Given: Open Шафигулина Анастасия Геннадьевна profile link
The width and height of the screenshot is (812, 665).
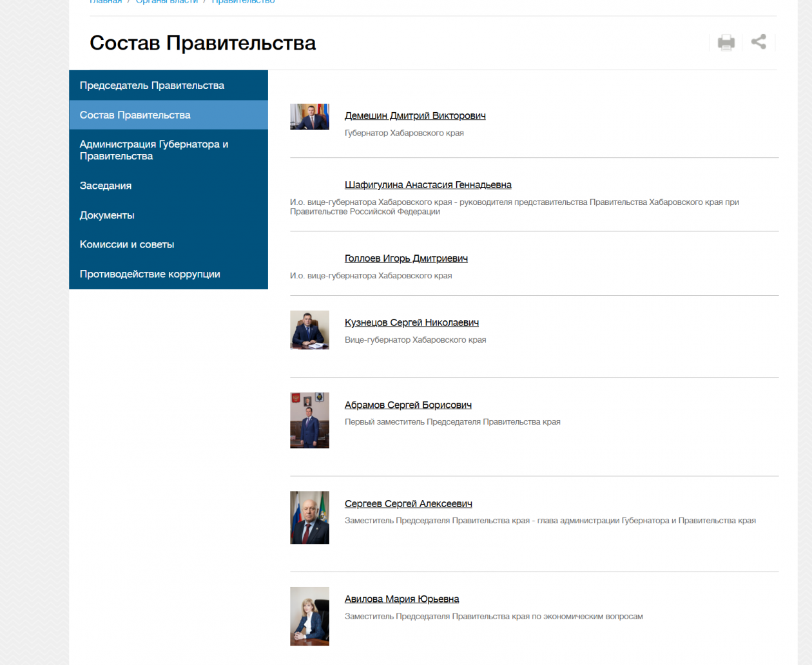Looking at the screenshot, I should pos(428,185).
